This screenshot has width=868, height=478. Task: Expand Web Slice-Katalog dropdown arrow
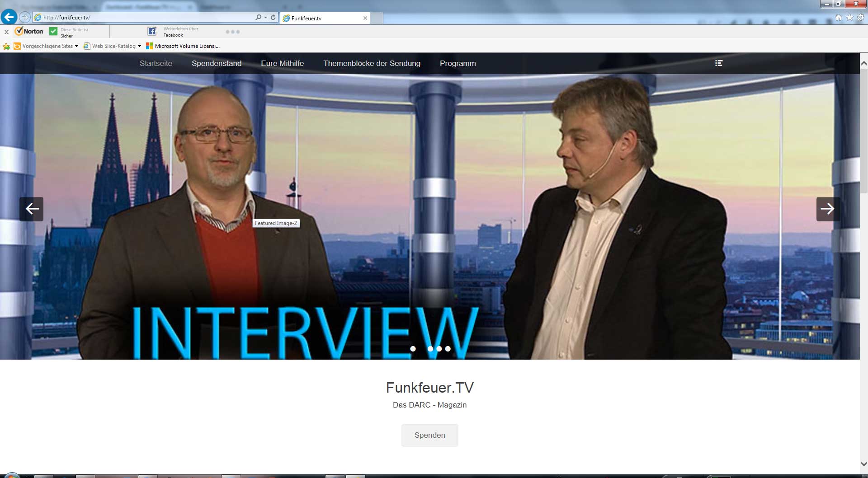[139, 46]
